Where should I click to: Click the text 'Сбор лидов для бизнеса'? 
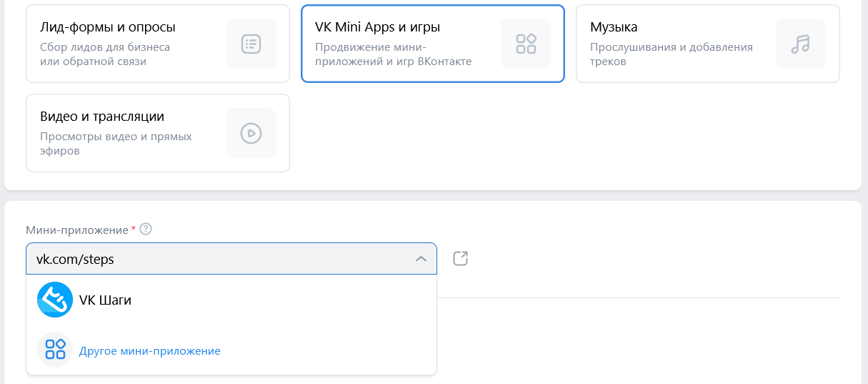coord(105,47)
